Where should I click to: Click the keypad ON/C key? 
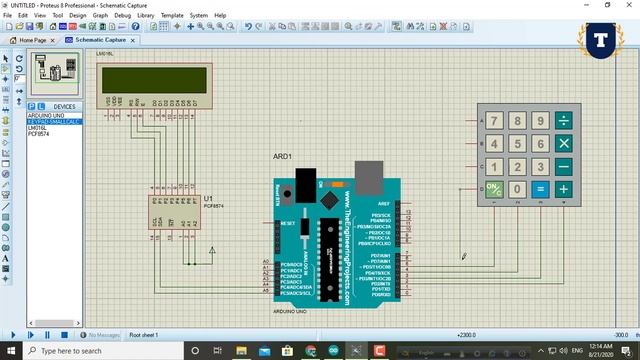(x=494, y=189)
